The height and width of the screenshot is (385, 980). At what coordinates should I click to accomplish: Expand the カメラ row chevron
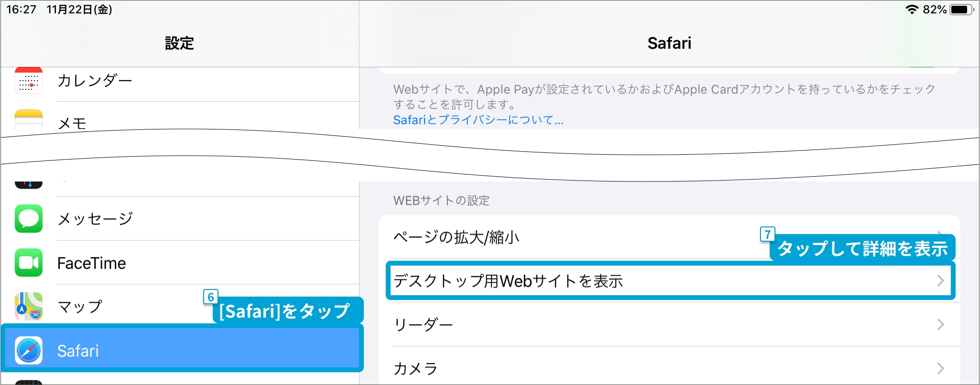(x=940, y=368)
